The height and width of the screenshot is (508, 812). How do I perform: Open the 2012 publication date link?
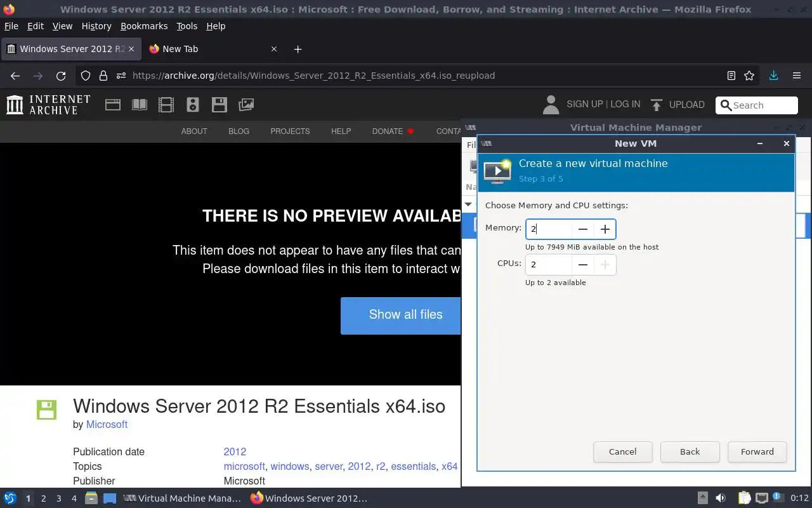pyautogui.click(x=235, y=452)
